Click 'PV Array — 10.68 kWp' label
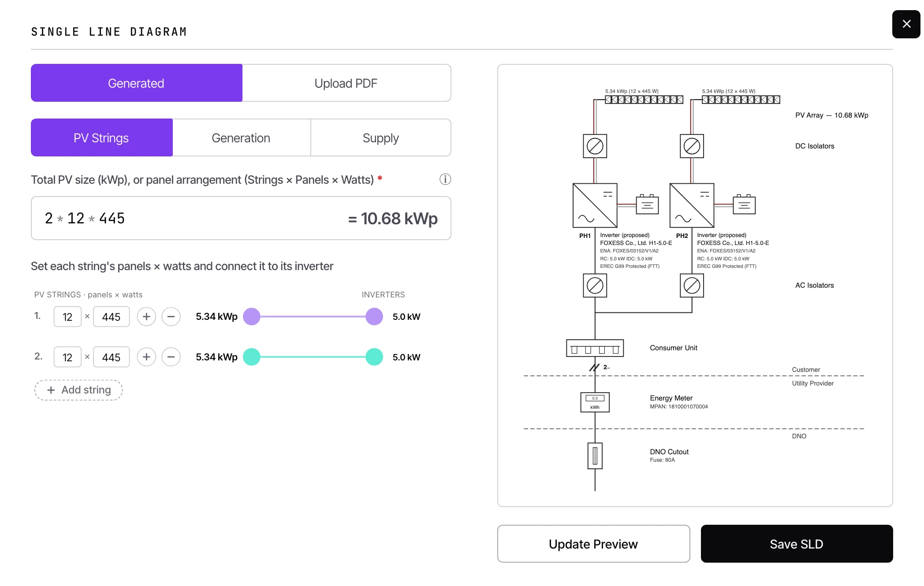This screenshot has width=924, height=586. click(832, 115)
